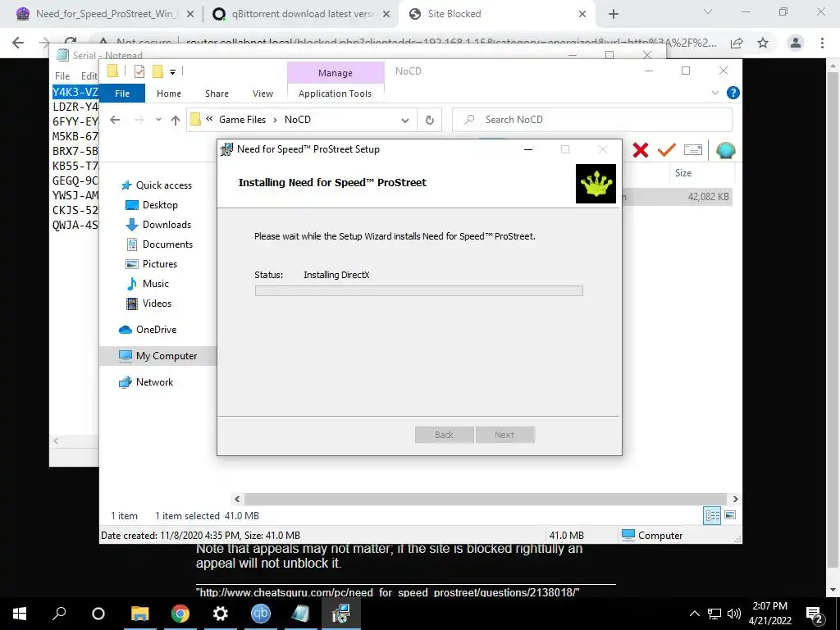Open the File tab in Explorer
This screenshot has height=630, width=840.
pos(122,94)
